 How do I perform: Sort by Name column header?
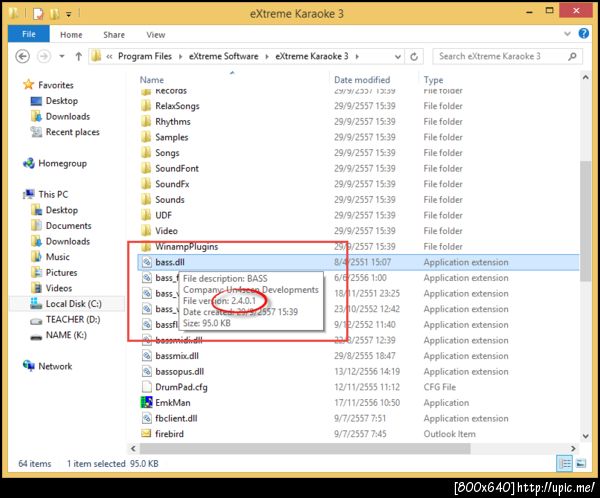(x=152, y=80)
